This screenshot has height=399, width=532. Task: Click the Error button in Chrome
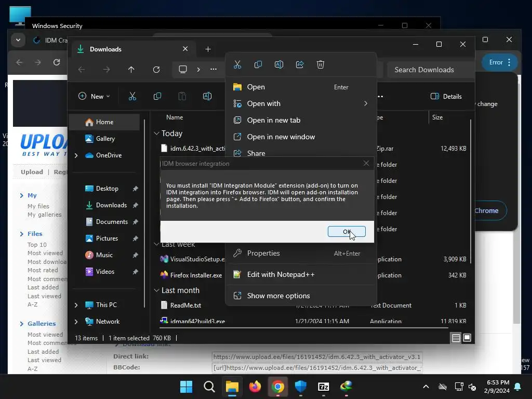tap(500, 62)
